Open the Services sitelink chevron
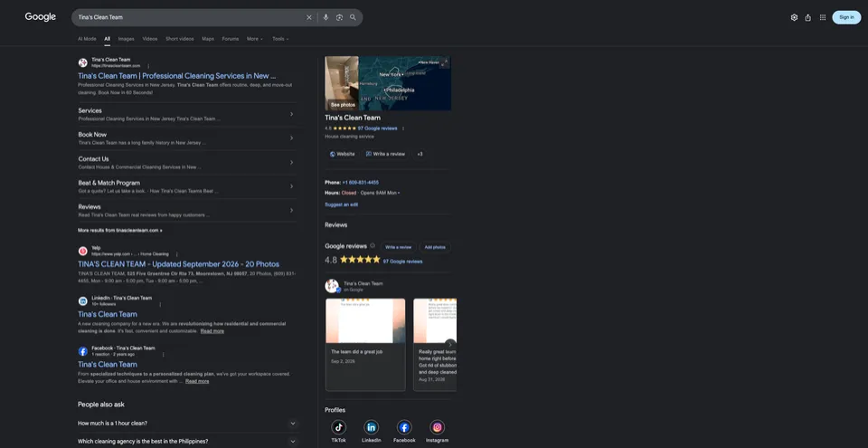Viewport: 868px width, 448px height. (292, 114)
